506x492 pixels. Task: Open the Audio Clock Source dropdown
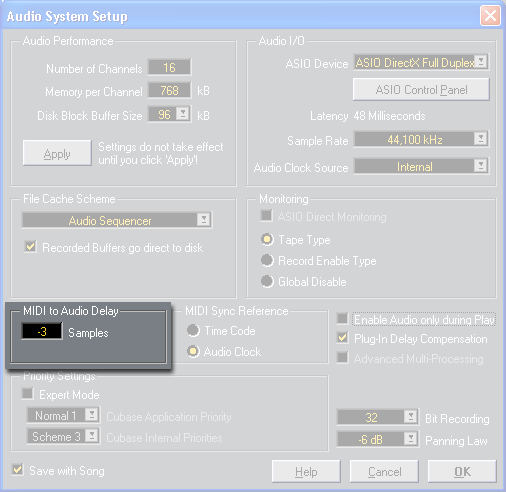point(421,166)
